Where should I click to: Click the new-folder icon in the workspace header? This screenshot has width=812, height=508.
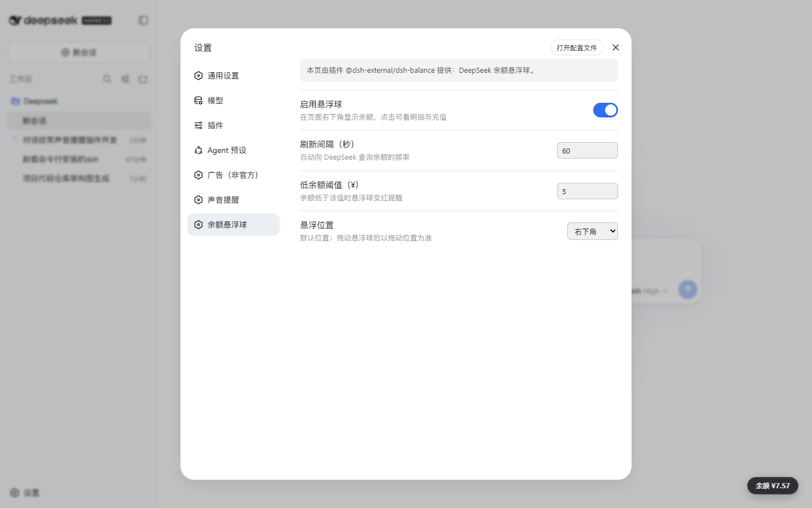[x=143, y=79]
